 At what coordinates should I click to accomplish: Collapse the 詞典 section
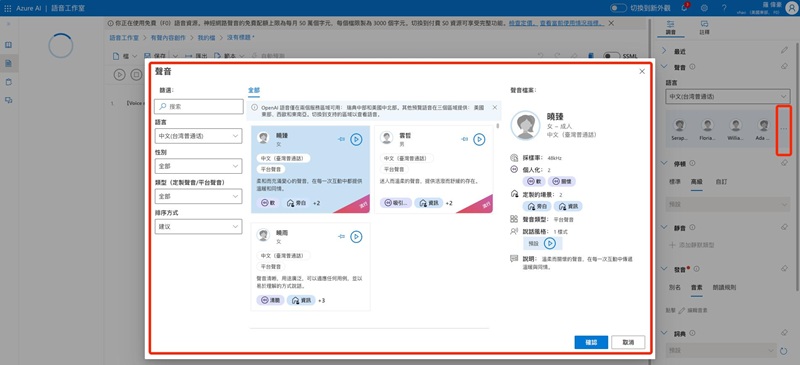click(664, 333)
